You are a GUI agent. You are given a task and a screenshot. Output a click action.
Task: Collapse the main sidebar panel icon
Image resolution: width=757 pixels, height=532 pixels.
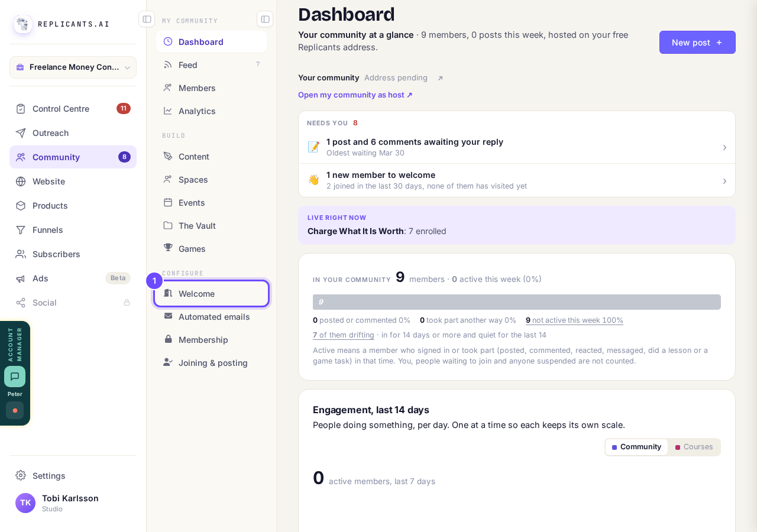[147, 19]
